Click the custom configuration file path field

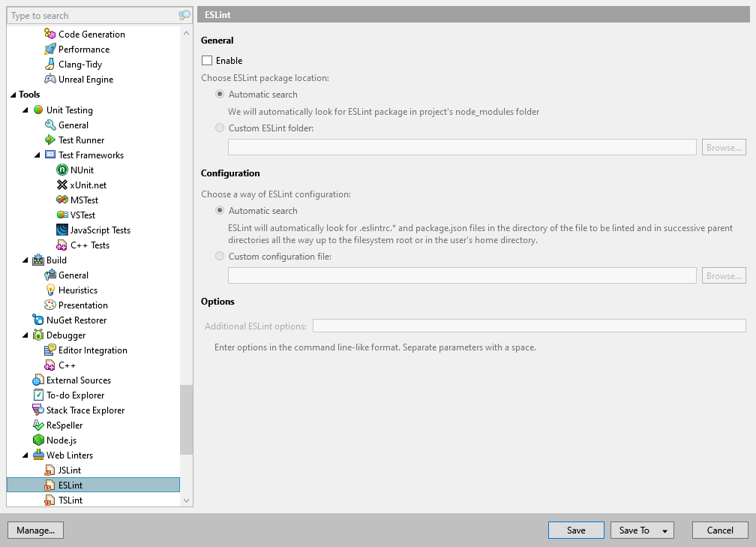pos(462,275)
